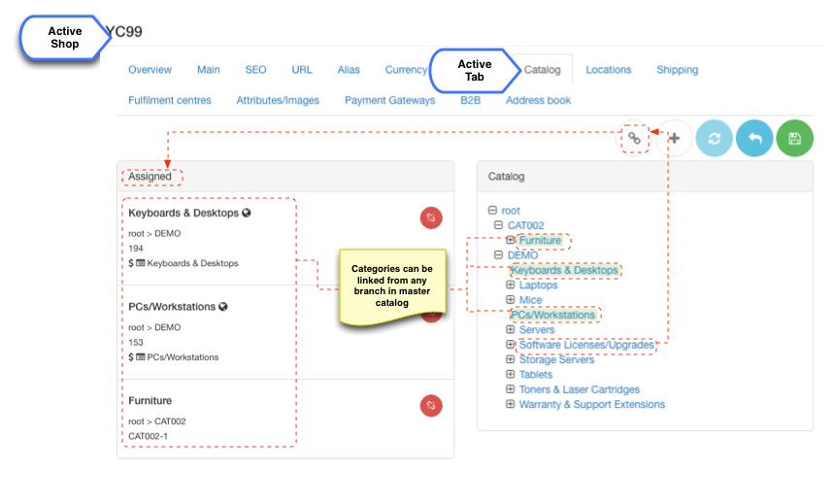The image size is (835, 504).
Task: Open the Fulfilment centres tab
Action: point(169,100)
